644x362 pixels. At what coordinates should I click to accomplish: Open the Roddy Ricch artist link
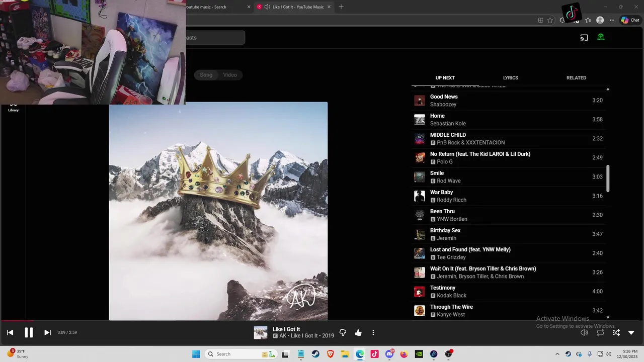point(451,200)
